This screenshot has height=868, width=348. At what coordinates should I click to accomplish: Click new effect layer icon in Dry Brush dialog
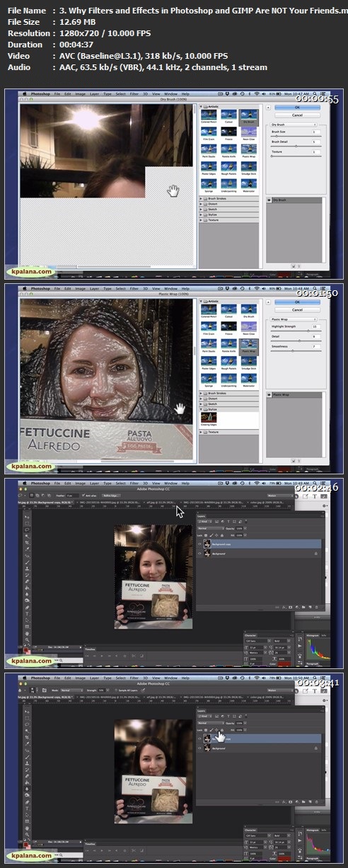pos(294,266)
